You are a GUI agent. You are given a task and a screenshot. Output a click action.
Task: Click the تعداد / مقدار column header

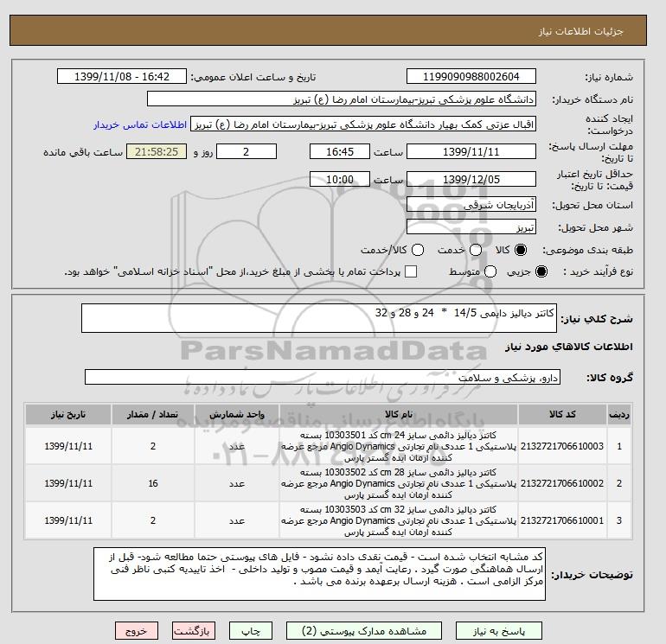(153, 414)
